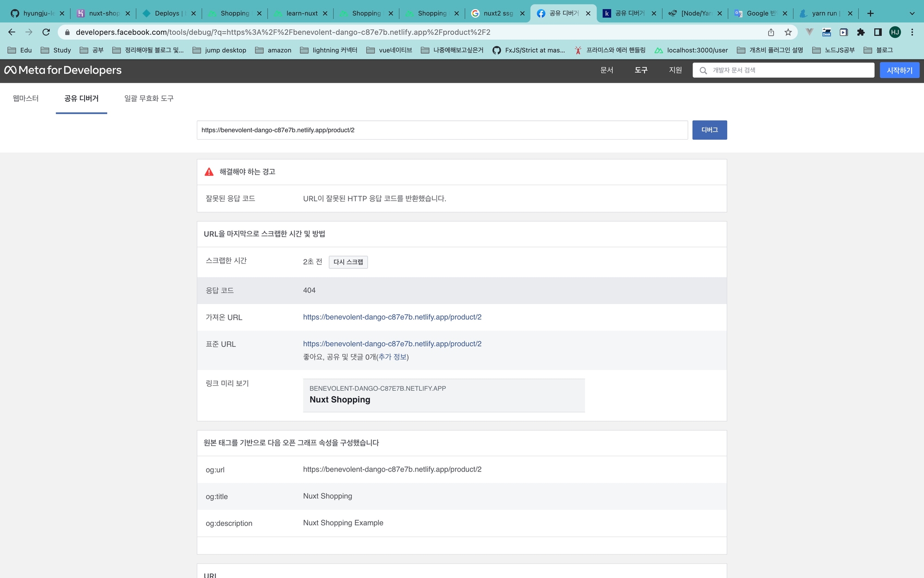Open the 프라미스와 에러 핸들링 bookmark
924x578 pixels.
coord(609,50)
